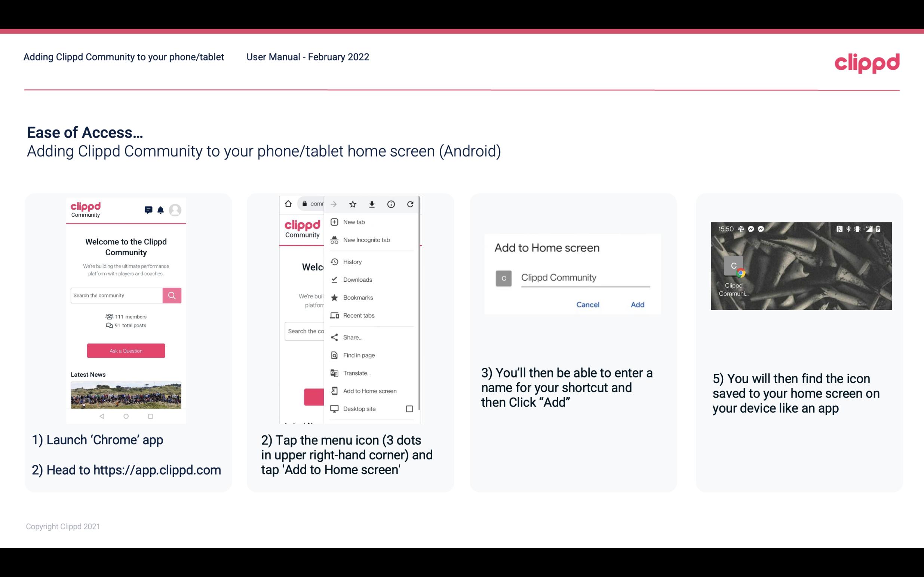Expand 'Recent tabs' entry in Chrome menu
This screenshot has height=577, width=924.
point(358,315)
